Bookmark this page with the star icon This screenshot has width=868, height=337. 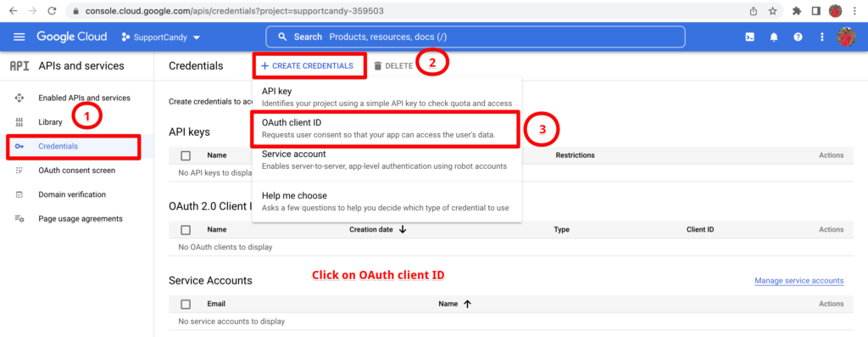pos(772,10)
